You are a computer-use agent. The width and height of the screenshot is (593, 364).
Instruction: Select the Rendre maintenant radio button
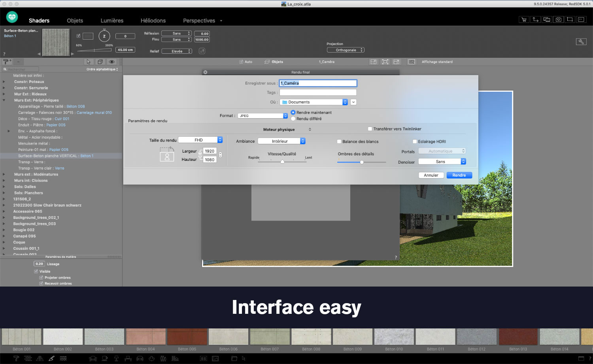(x=293, y=112)
